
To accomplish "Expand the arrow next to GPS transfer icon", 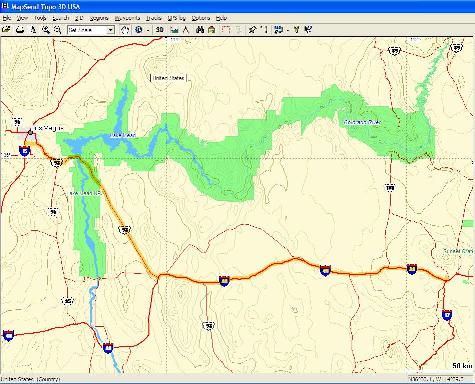I will [287, 30].
